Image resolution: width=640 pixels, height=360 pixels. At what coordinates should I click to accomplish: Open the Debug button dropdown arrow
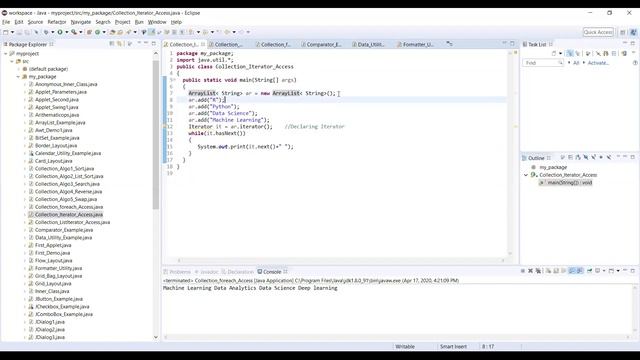53,32
